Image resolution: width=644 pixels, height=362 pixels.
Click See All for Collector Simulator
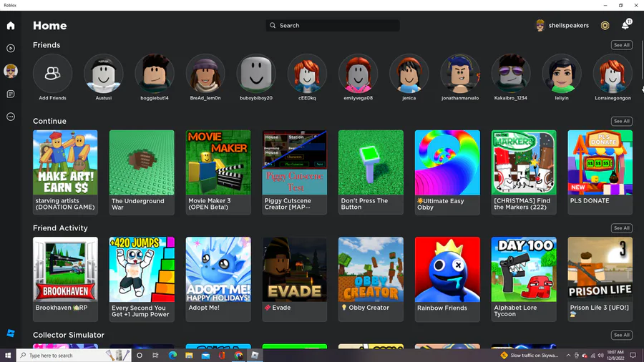point(621,335)
